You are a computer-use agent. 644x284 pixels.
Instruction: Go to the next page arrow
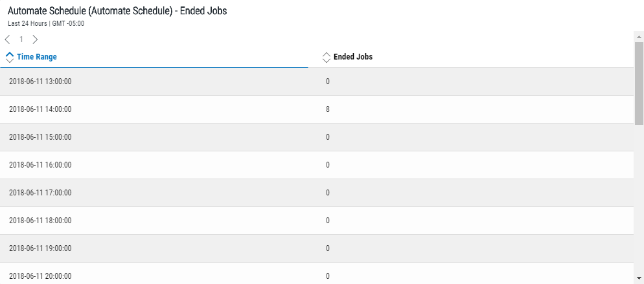coord(35,39)
